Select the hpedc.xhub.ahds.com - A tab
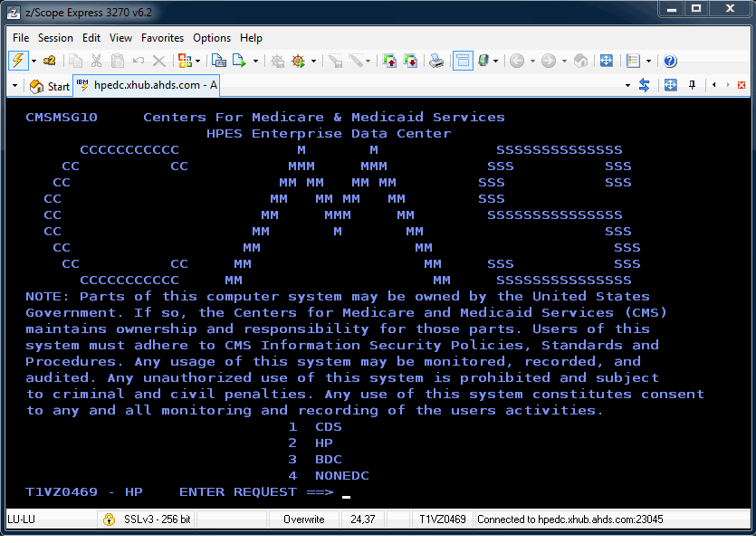This screenshot has height=543, width=756. [147, 85]
